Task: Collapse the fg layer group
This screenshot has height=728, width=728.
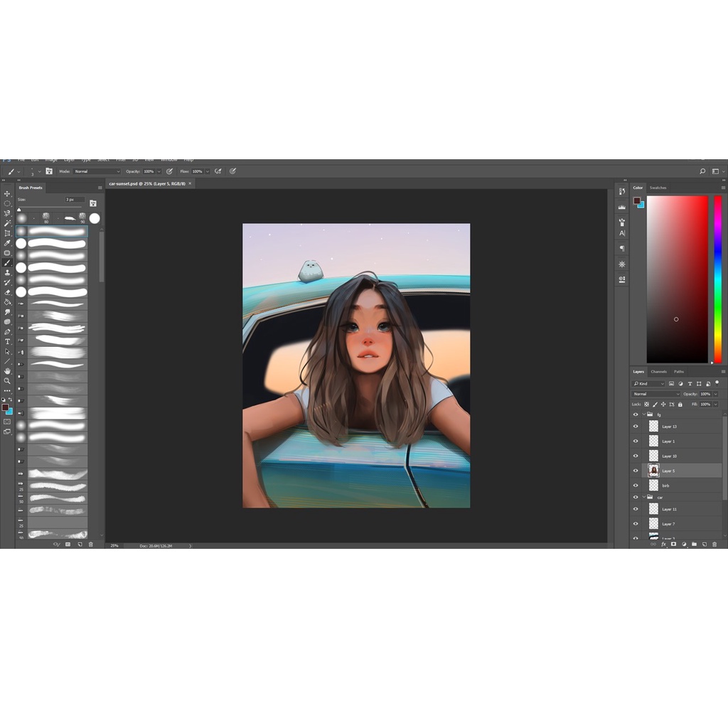Action: pos(644,414)
